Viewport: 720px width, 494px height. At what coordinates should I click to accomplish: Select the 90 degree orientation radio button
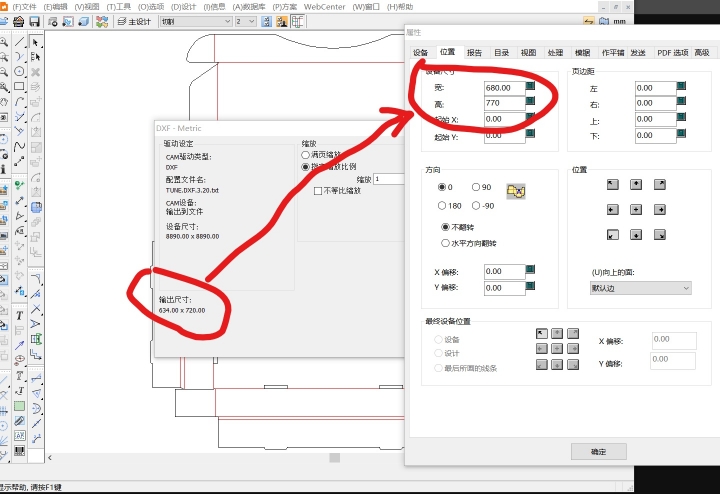(x=476, y=187)
